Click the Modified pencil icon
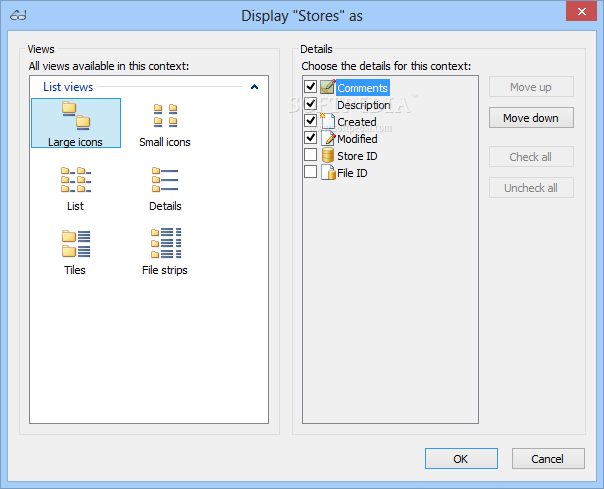The height and width of the screenshot is (489, 604). [328, 138]
